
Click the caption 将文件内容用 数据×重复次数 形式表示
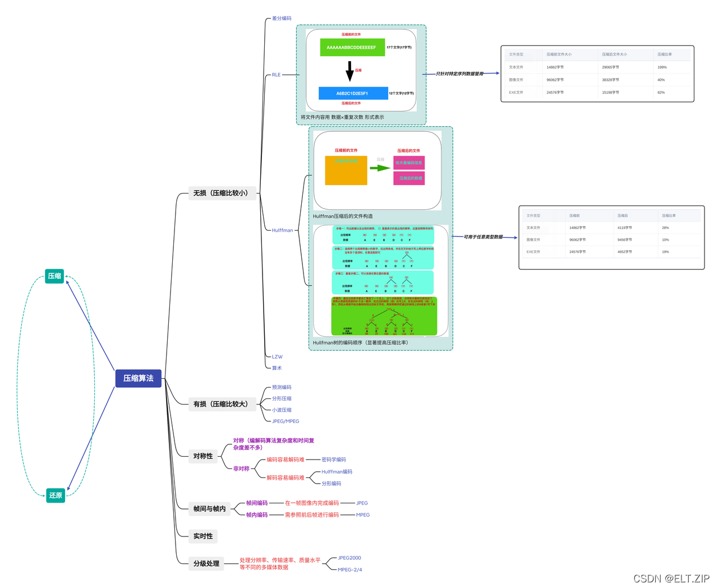pyautogui.click(x=342, y=117)
